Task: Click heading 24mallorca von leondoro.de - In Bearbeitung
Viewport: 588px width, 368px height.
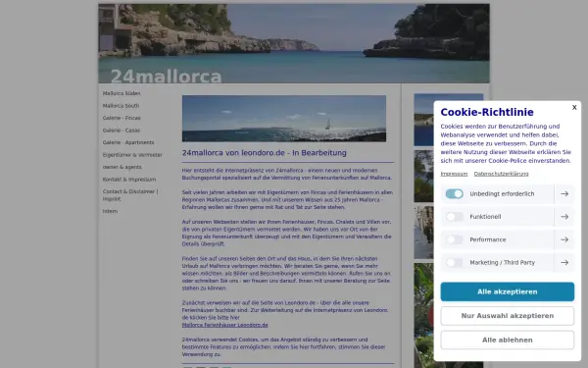Action: [264, 153]
